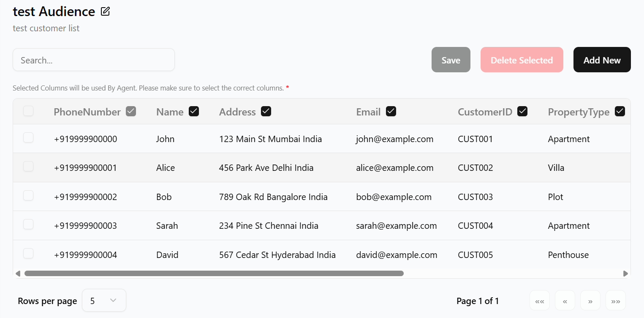The width and height of the screenshot is (644, 318).
Task: Deselect the Email column checkbox
Action: point(391,111)
